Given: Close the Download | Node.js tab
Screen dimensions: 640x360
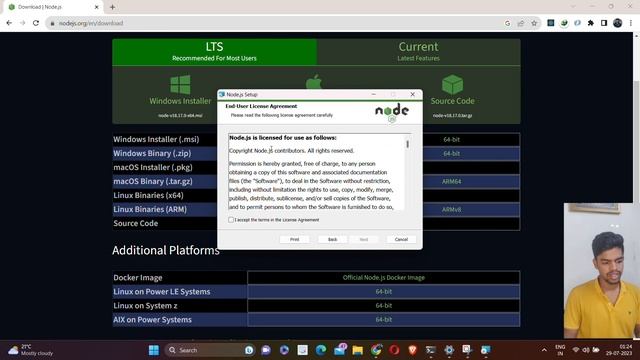Looking at the screenshot, I should coord(97,7).
